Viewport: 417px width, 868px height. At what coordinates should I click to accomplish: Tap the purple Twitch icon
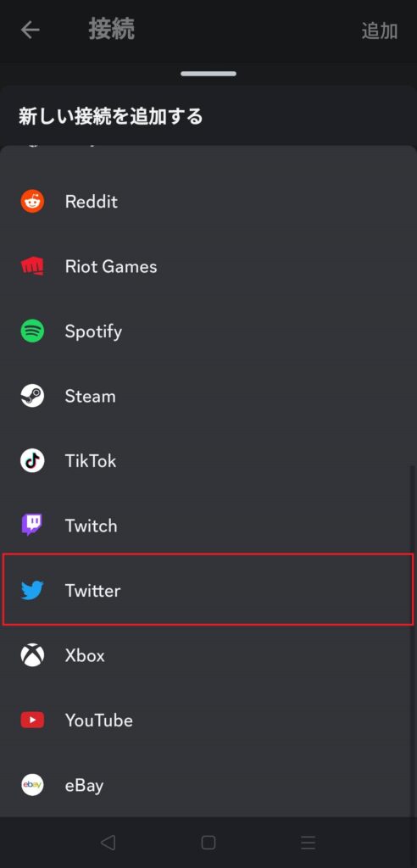coord(32,525)
